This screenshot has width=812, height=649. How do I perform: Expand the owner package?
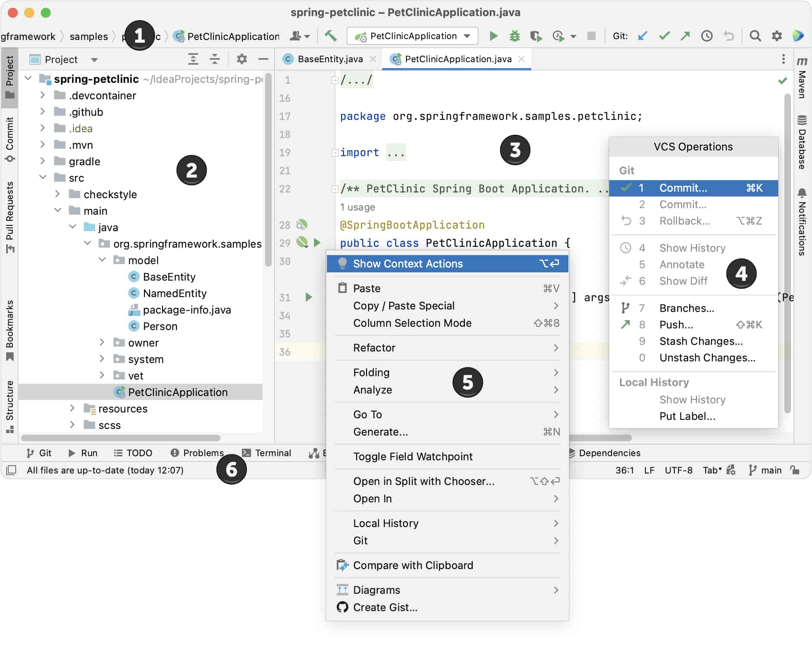click(102, 342)
